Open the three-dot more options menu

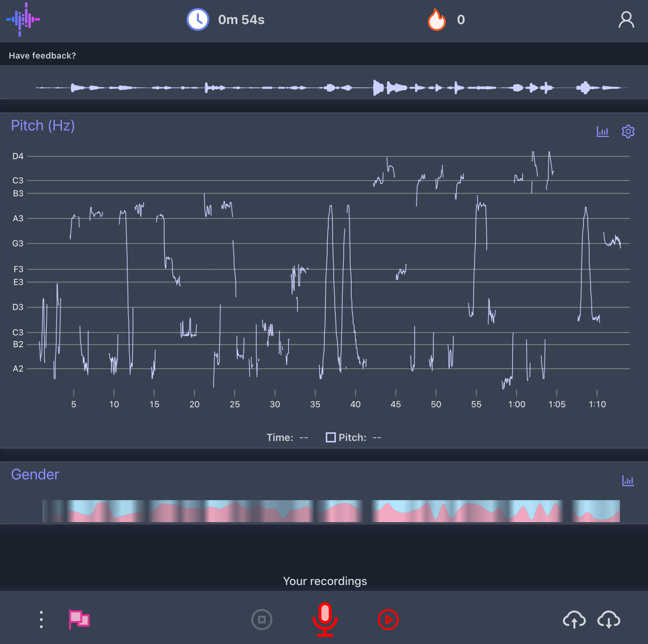point(41,619)
